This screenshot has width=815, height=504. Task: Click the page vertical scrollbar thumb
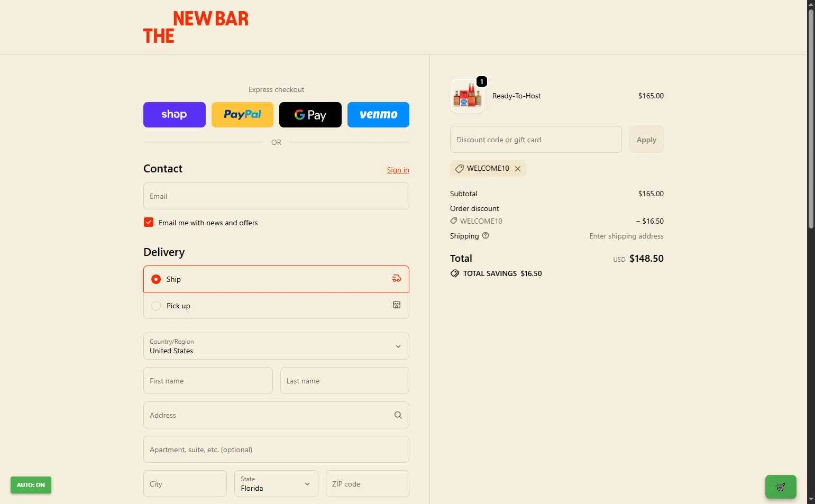[811, 119]
